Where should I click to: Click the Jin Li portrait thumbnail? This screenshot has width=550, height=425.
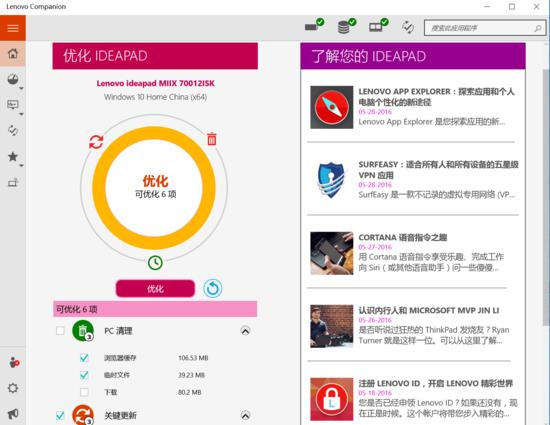tap(332, 326)
